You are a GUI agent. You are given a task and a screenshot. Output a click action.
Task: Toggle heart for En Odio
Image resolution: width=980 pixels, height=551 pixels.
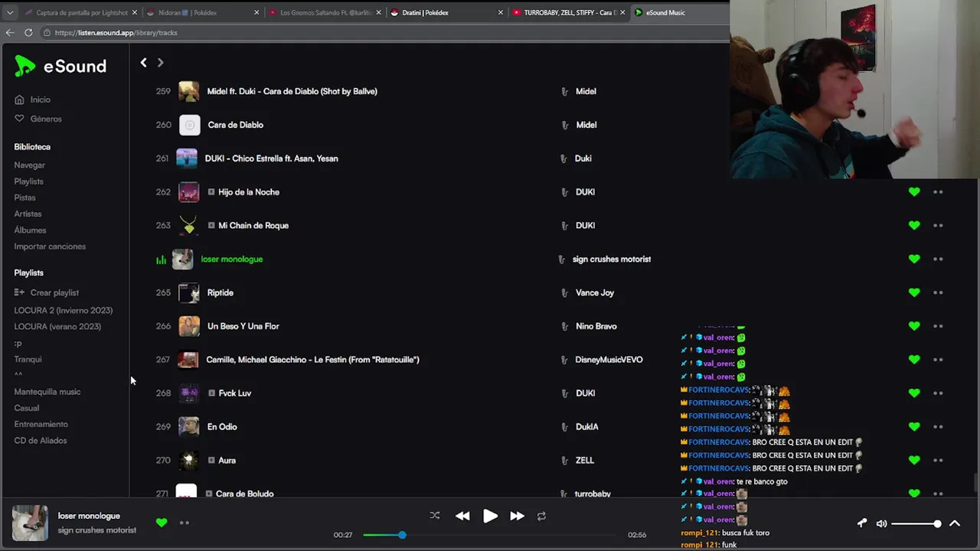914,426
